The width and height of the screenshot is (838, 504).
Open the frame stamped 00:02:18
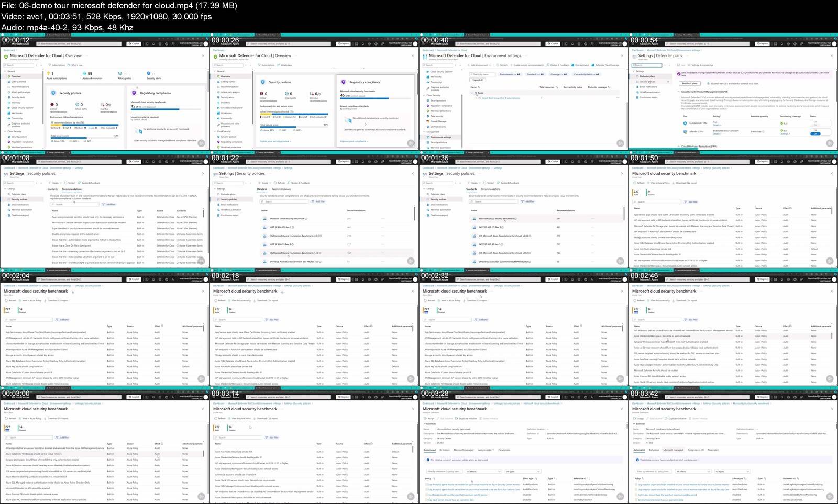(x=314, y=328)
